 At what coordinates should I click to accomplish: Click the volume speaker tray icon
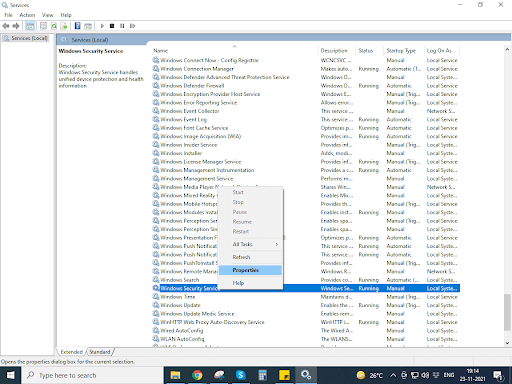click(425, 375)
